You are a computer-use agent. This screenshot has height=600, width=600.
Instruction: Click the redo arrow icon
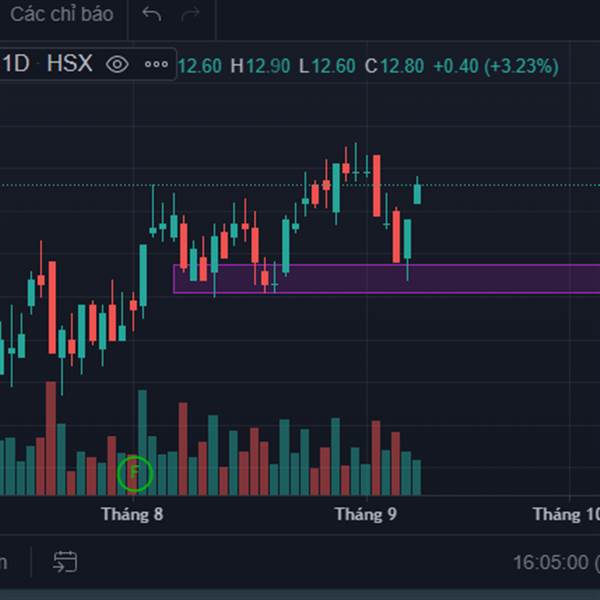[x=190, y=15]
